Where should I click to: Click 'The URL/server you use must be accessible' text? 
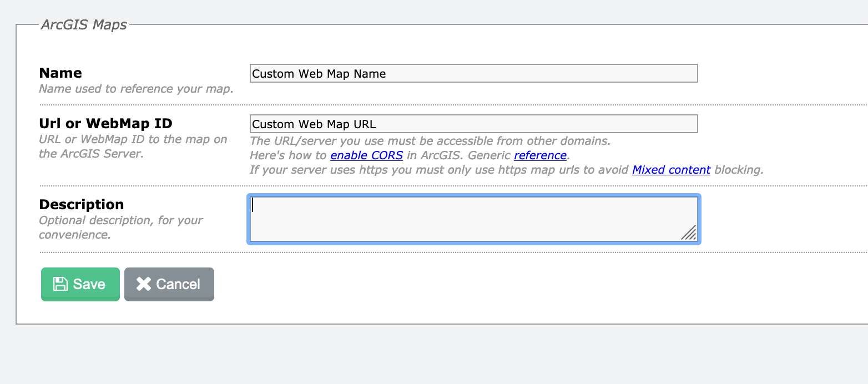(x=430, y=141)
